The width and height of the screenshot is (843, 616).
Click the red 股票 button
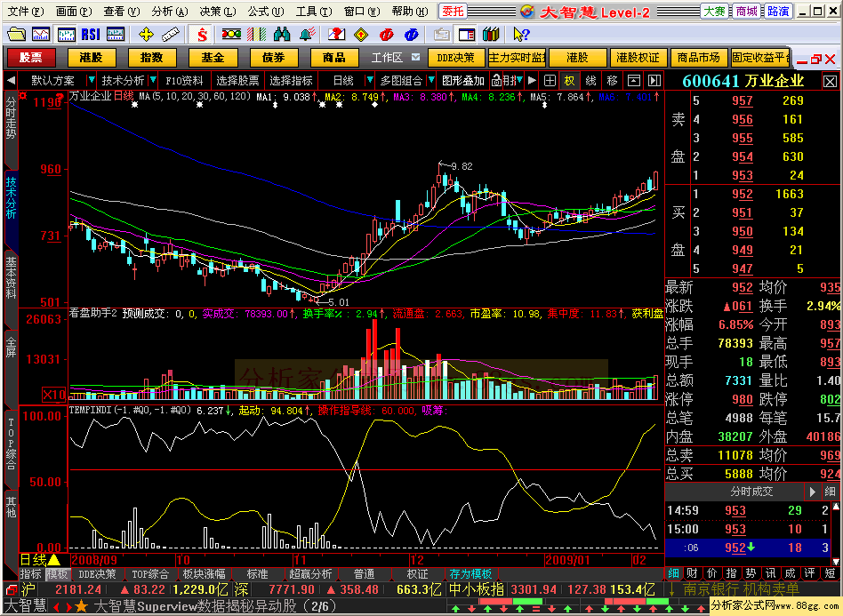pos(31,58)
